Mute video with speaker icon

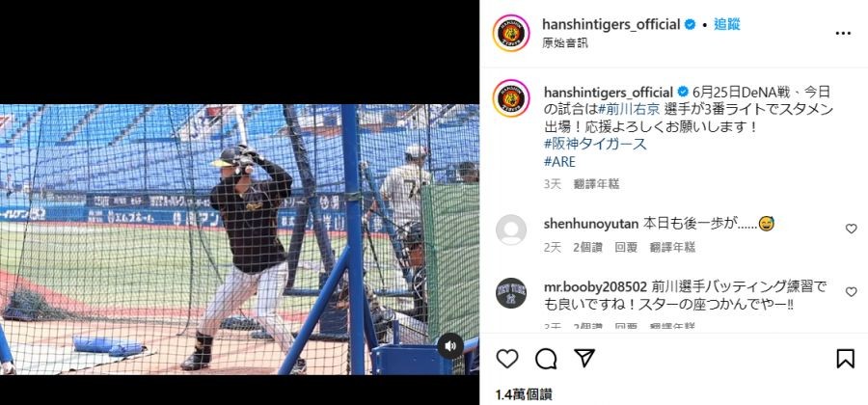coord(450,346)
